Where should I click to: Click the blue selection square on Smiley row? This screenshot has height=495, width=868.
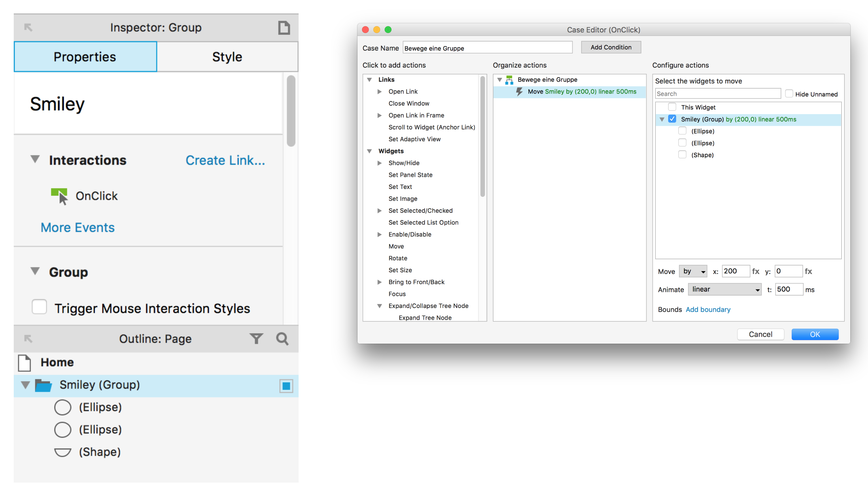[x=286, y=386]
